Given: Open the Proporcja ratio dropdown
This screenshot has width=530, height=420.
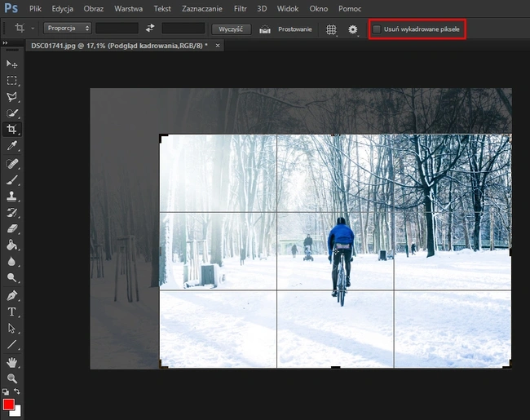Looking at the screenshot, I should point(68,28).
